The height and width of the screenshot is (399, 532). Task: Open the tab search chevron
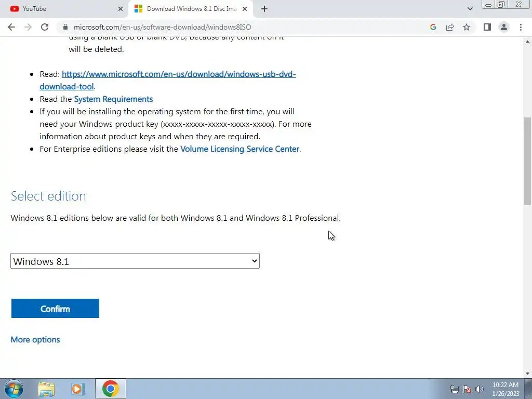(x=470, y=9)
